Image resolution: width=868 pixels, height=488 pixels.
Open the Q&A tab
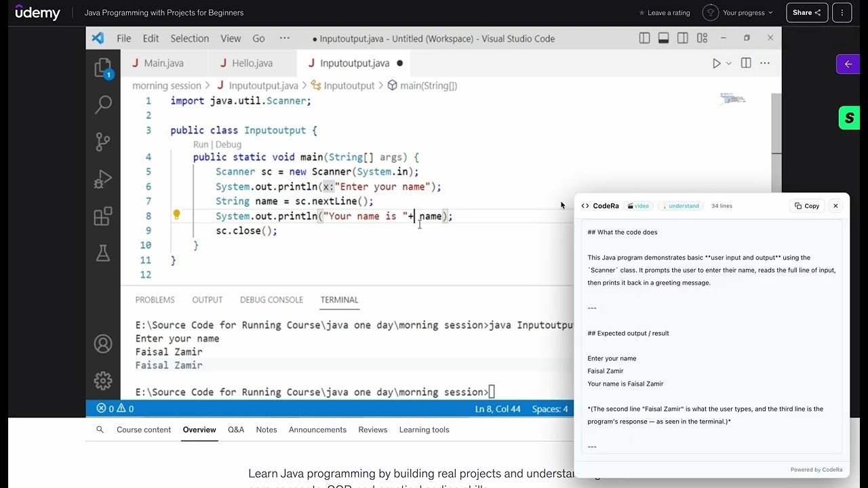tap(236, 430)
